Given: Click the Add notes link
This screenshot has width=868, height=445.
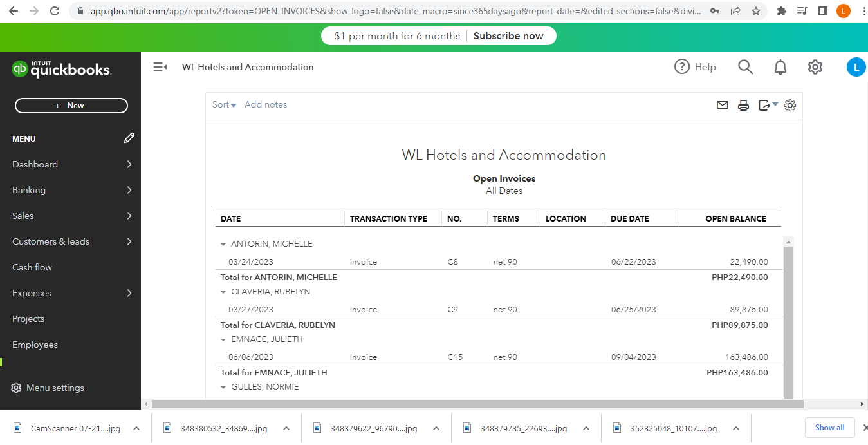Looking at the screenshot, I should pyautogui.click(x=266, y=105).
